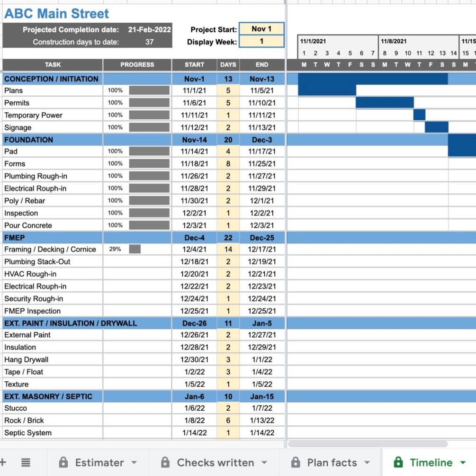Viewport: 476px width, 476px height.
Task: Open the Estimater tab dropdown arrow
Action: (x=134, y=463)
